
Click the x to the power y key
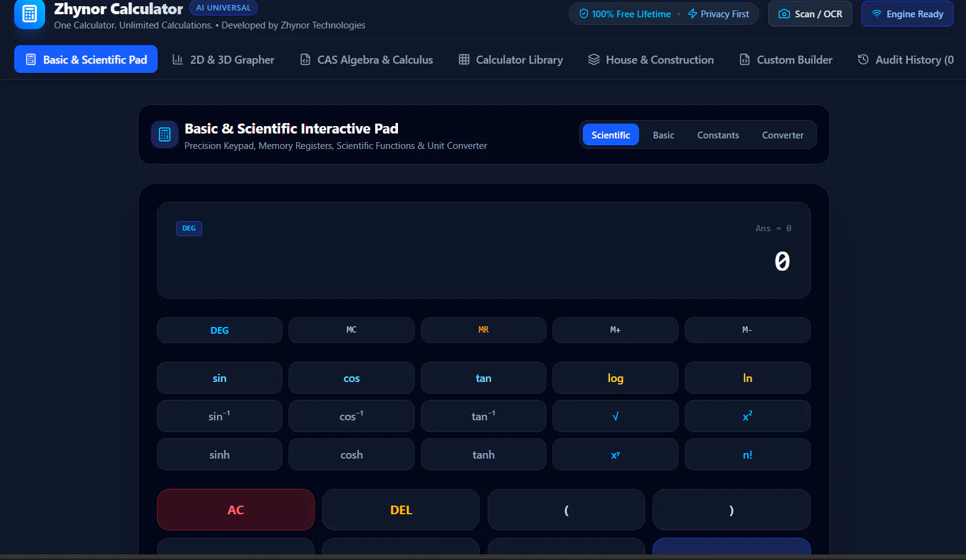pyautogui.click(x=615, y=454)
